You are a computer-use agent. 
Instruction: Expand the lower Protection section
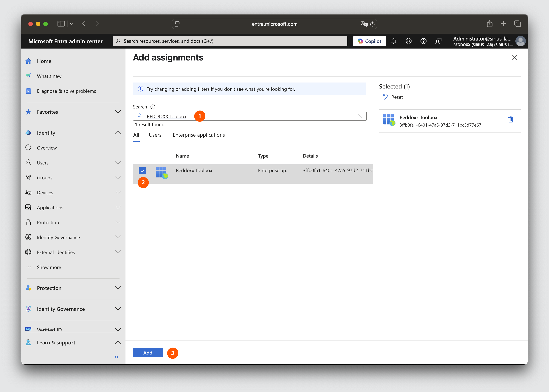click(x=73, y=288)
